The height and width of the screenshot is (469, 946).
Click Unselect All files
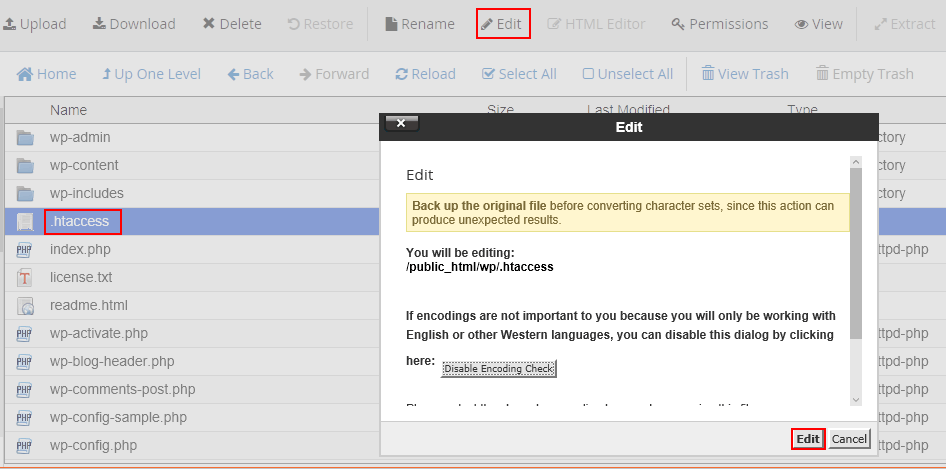click(628, 74)
